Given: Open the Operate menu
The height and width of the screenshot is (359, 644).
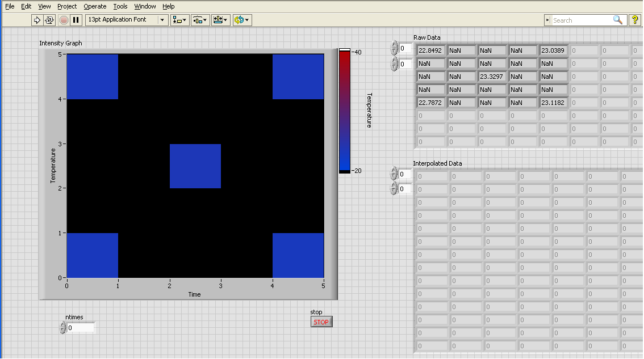Looking at the screenshot, I should click(x=95, y=6).
